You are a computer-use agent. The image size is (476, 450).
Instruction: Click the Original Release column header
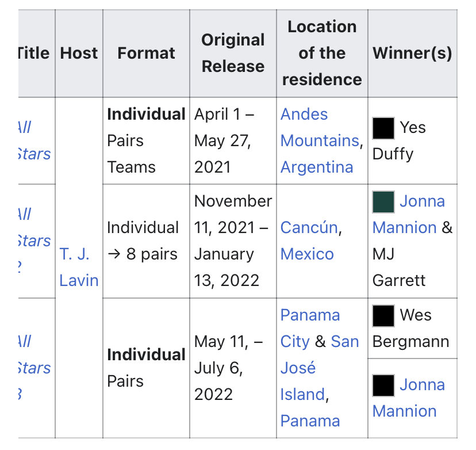[x=233, y=53]
